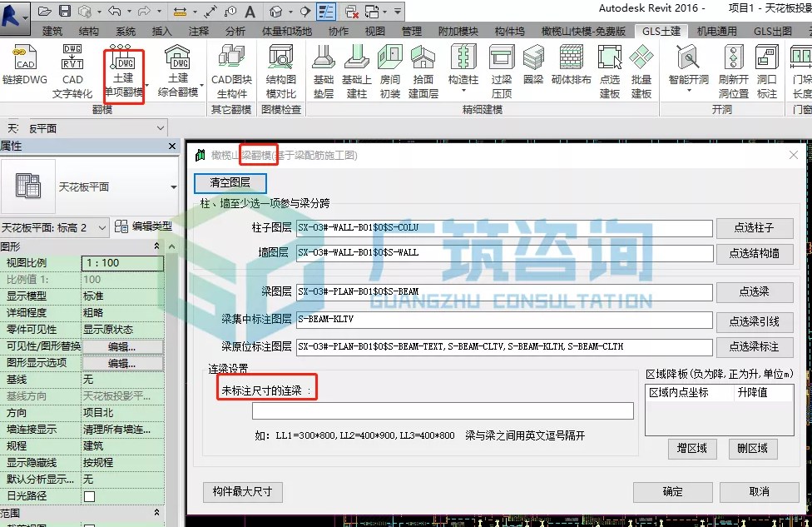Close the 属性 panel
812x527 pixels.
172,147
